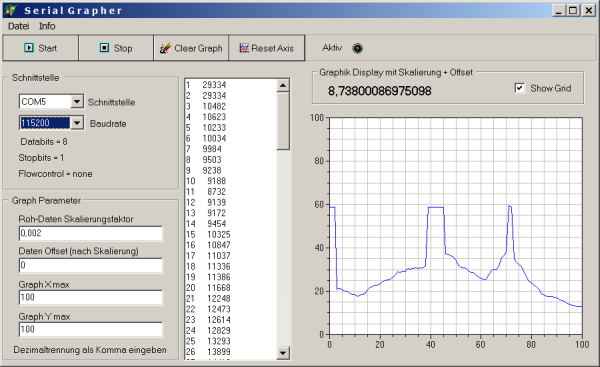Select data row 4 with value 10623

[231, 117]
